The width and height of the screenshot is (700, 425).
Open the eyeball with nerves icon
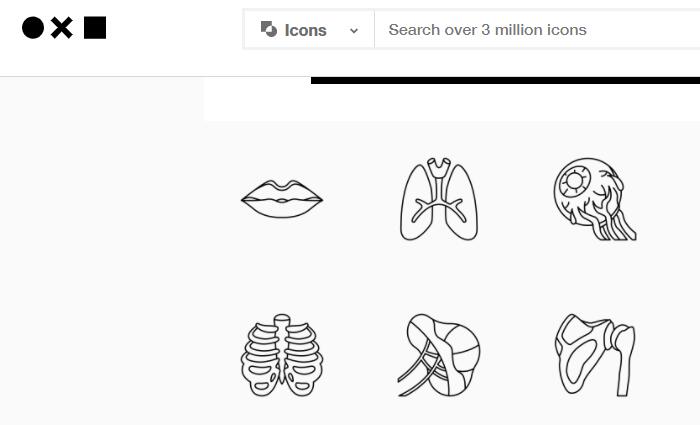(x=595, y=199)
